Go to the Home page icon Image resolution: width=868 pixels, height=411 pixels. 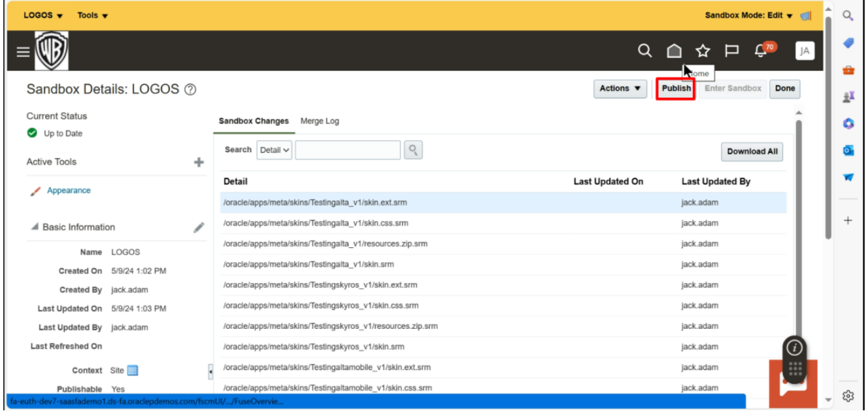click(674, 50)
